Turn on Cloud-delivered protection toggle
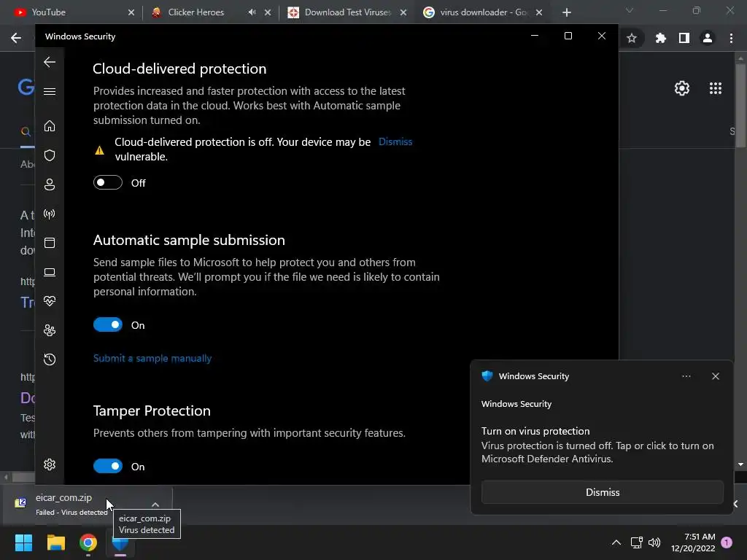The height and width of the screenshot is (560, 747). (x=108, y=182)
